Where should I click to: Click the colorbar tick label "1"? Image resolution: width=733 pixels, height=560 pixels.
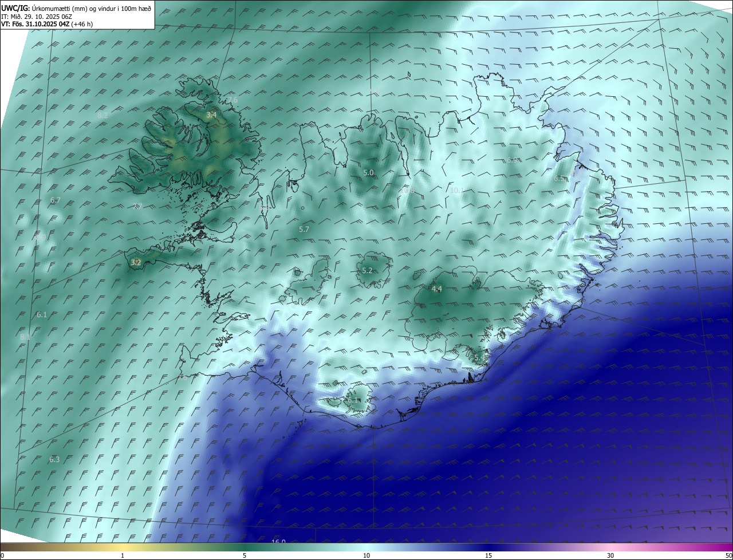point(123,555)
